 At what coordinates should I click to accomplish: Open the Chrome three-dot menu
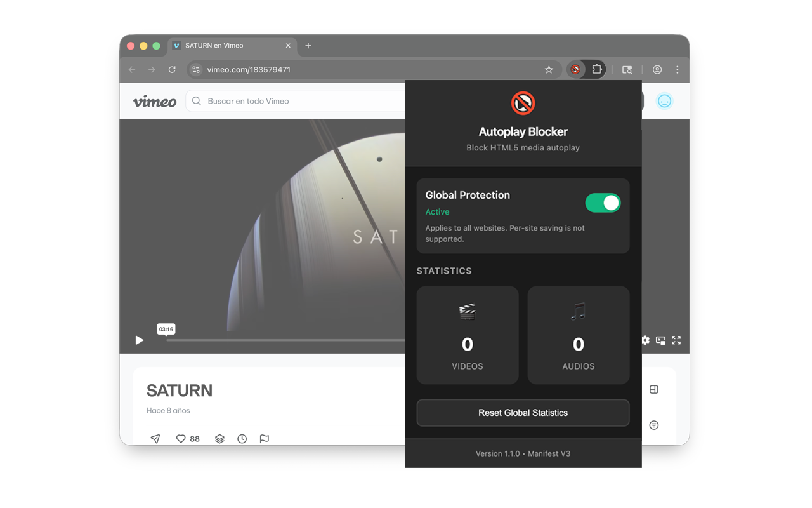[678, 70]
